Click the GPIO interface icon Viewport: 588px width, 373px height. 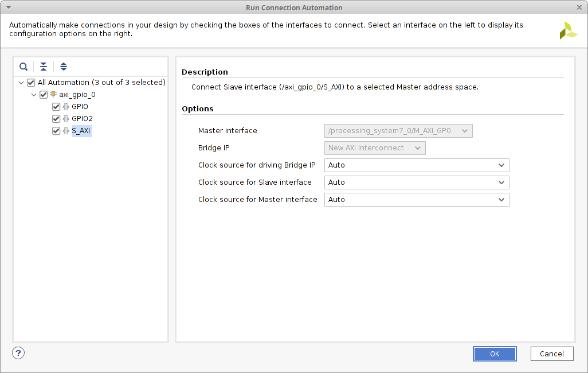[65, 107]
